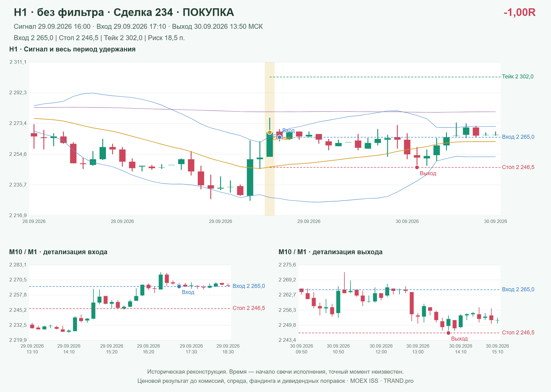Click the entry, stop, take, risk summary line
Image resolution: width=551 pixels, height=392 pixels.
click(x=99, y=38)
